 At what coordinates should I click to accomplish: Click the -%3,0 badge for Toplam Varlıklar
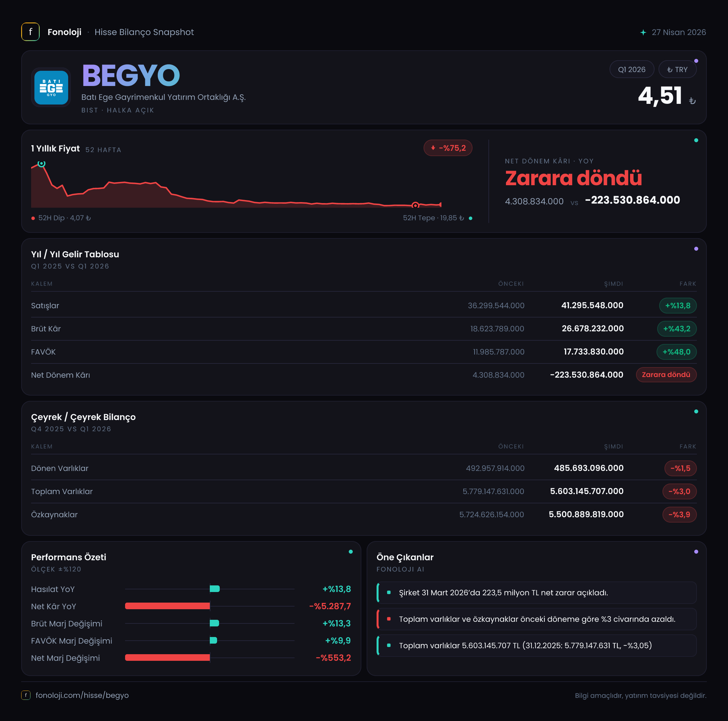point(679,491)
